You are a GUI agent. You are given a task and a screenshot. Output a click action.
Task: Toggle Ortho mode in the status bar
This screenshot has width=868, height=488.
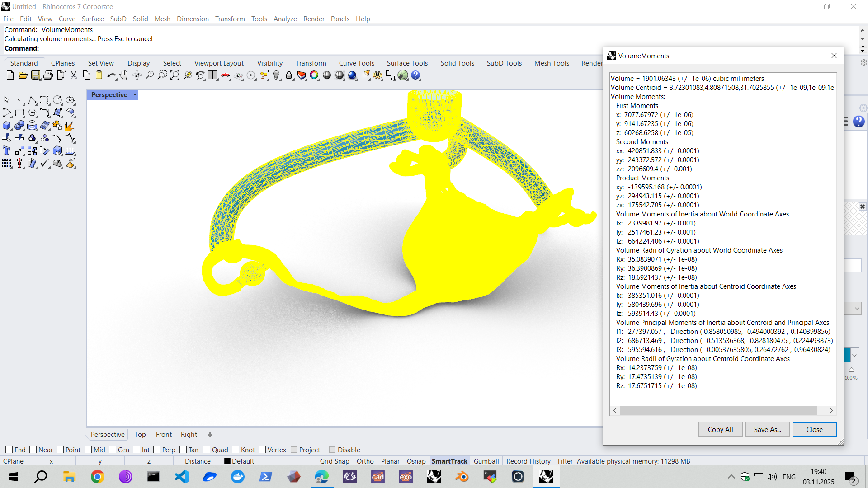point(365,461)
